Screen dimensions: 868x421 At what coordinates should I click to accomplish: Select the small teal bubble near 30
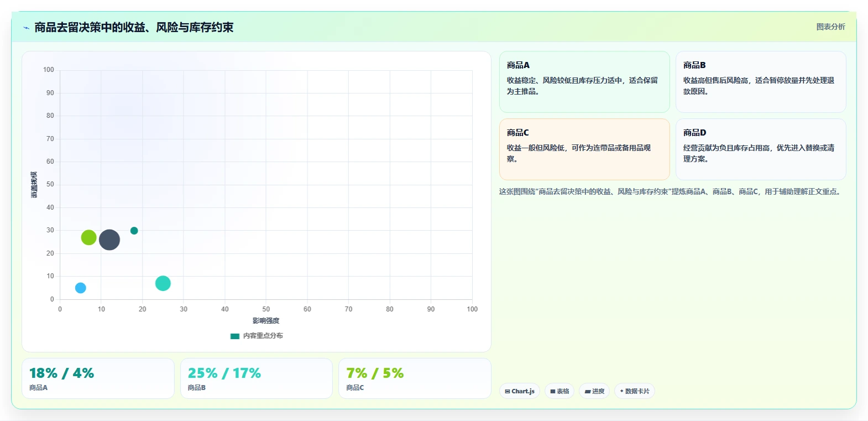[x=134, y=231]
